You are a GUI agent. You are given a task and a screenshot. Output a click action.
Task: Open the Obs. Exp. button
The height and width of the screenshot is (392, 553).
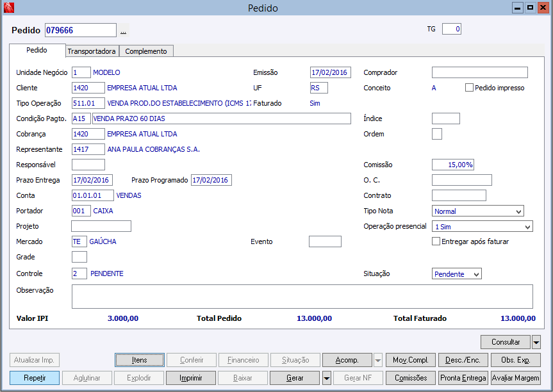(515, 360)
